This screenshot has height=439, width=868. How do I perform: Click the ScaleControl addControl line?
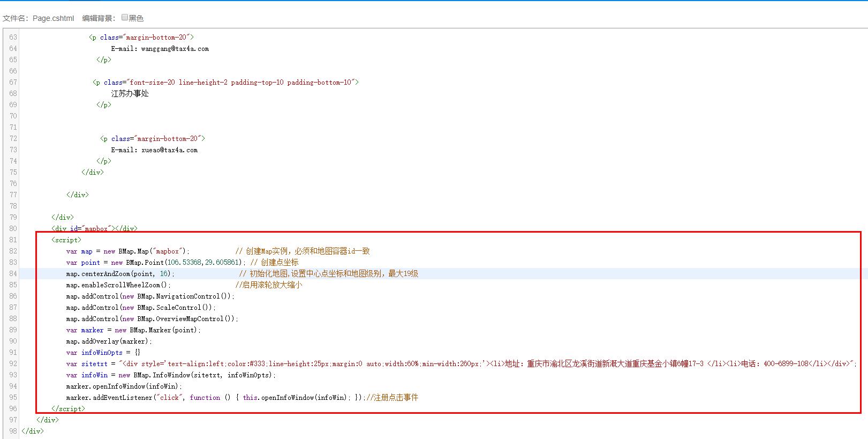141,307
